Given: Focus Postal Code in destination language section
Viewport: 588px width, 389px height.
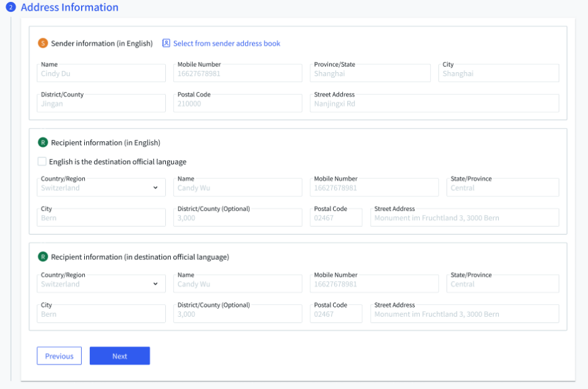Looking at the screenshot, I should click(x=336, y=314).
